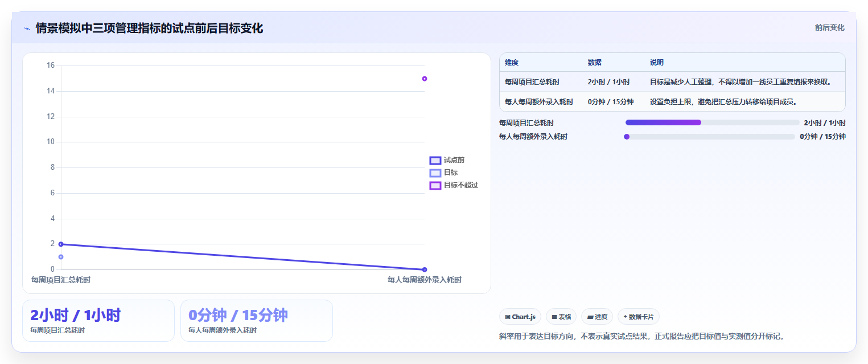Click table cell 每周项目汇总耗时
The height and width of the screenshot is (364, 868).
point(532,81)
